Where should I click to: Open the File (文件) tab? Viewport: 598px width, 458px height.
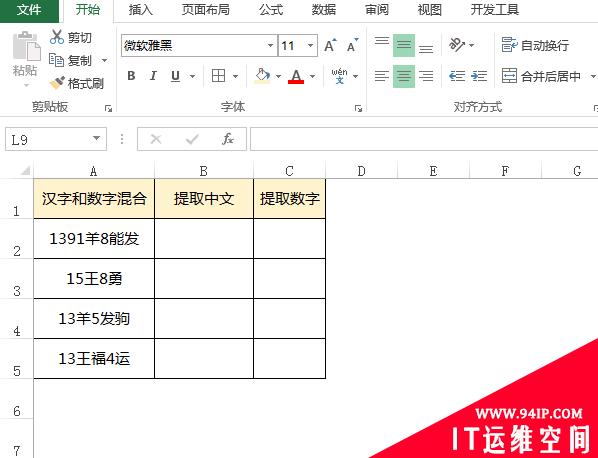pos(29,10)
